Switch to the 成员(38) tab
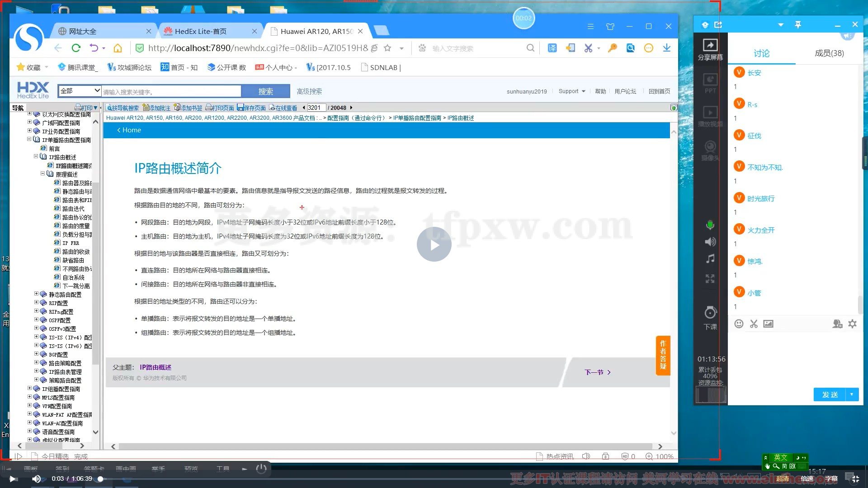 pos(829,53)
